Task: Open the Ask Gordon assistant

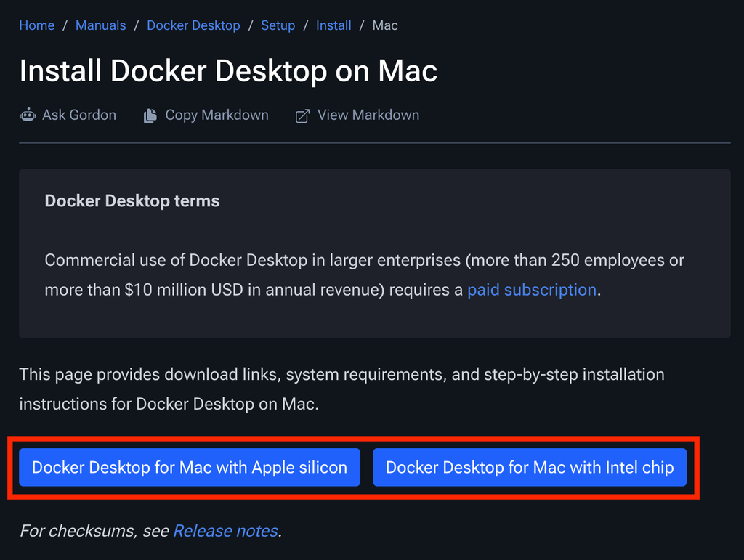Action: 68,115
